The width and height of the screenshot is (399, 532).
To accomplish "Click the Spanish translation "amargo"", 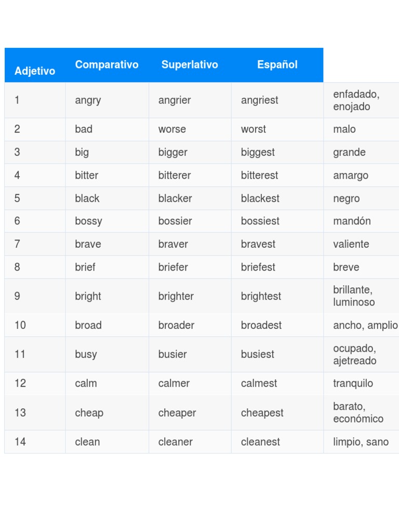I will [x=351, y=175].
